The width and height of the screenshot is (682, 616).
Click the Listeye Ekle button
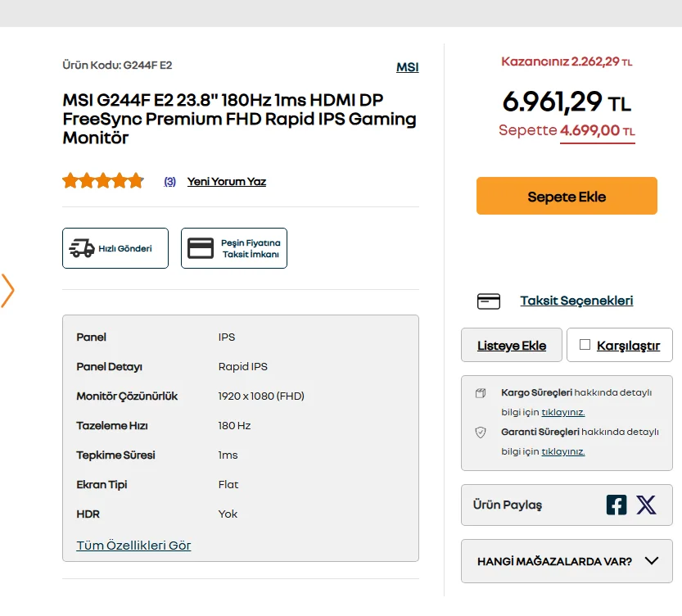512,346
